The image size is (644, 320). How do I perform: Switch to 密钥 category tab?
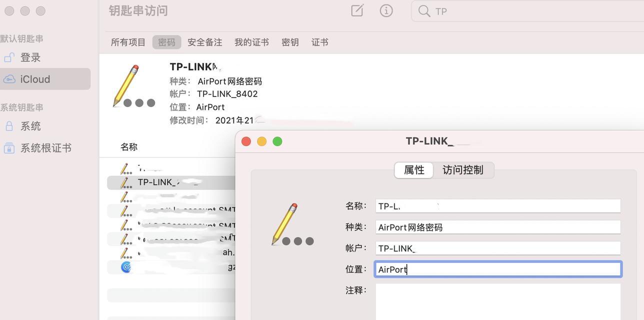290,42
